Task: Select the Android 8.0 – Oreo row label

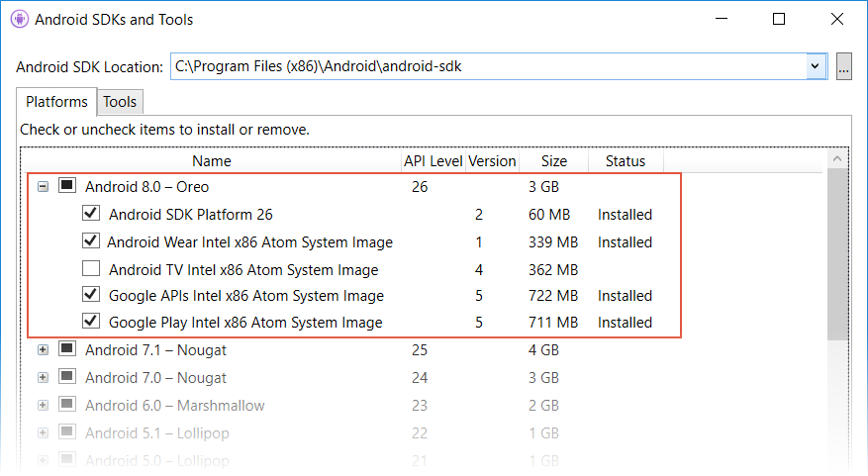Action: tap(146, 187)
